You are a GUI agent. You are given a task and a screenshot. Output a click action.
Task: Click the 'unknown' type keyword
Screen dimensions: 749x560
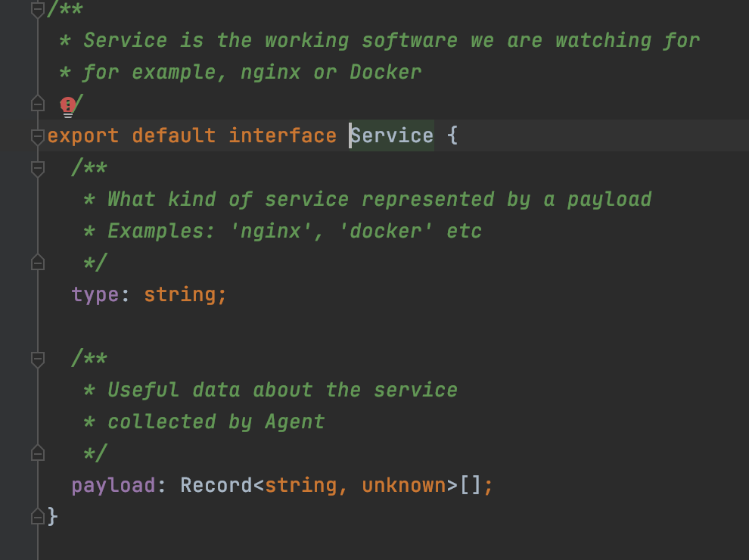coord(404,486)
